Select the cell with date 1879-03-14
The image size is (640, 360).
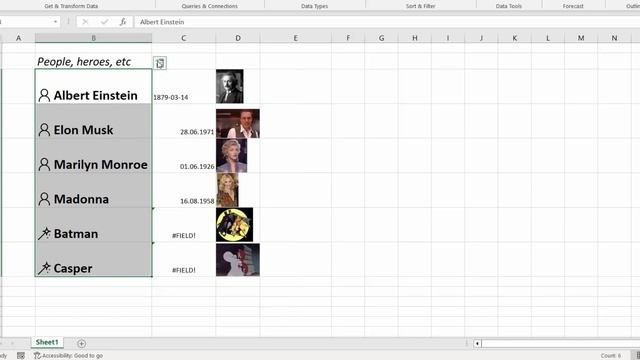click(x=184, y=86)
